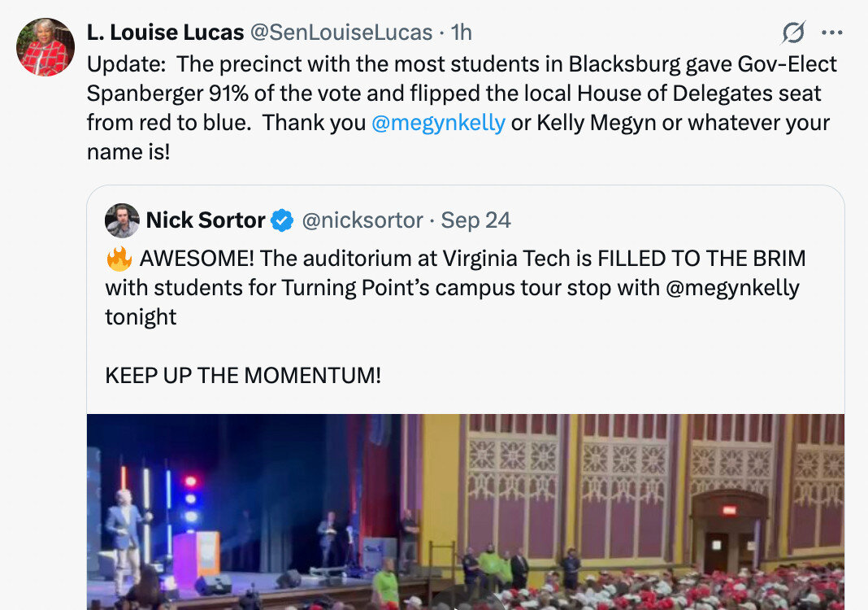The width and height of the screenshot is (868, 610).
Task: Play the Virginia Tech auditorium video
Action: click(465, 512)
